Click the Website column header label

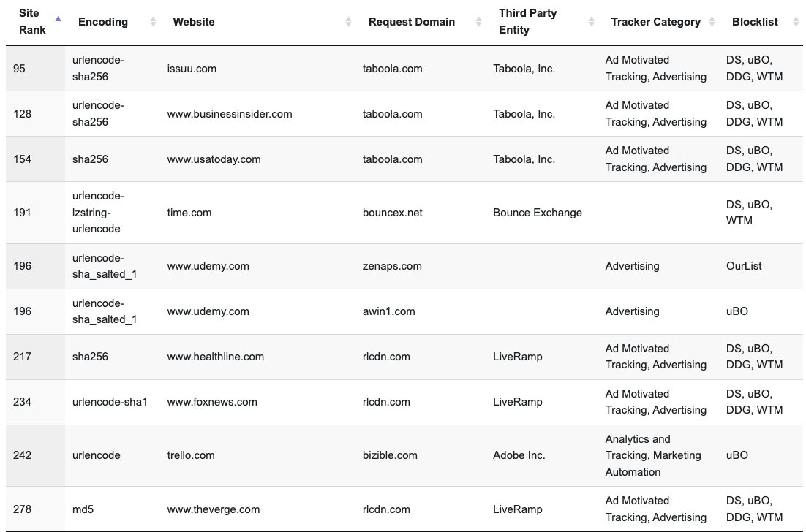tap(194, 22)
